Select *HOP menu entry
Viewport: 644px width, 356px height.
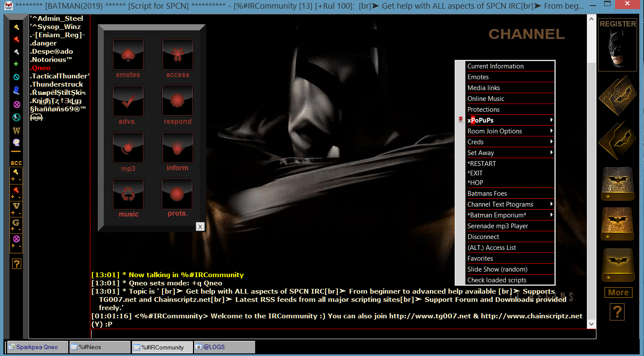coord(510,182)
